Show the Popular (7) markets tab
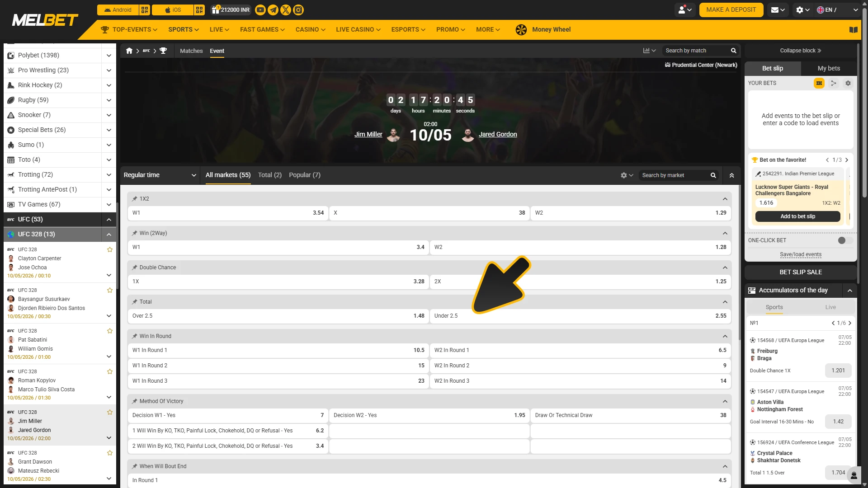Image resolution: width=868 pixels, height=488 pixels. coord(305,175)
